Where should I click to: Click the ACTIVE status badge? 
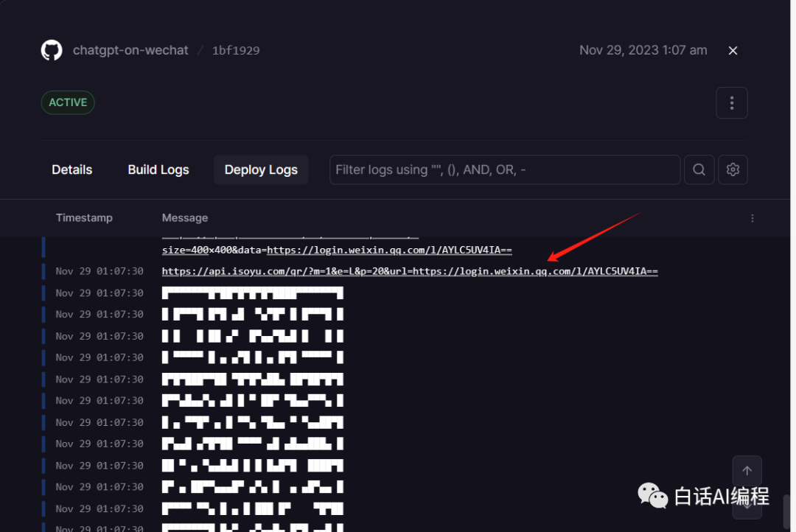pos(68,102)
